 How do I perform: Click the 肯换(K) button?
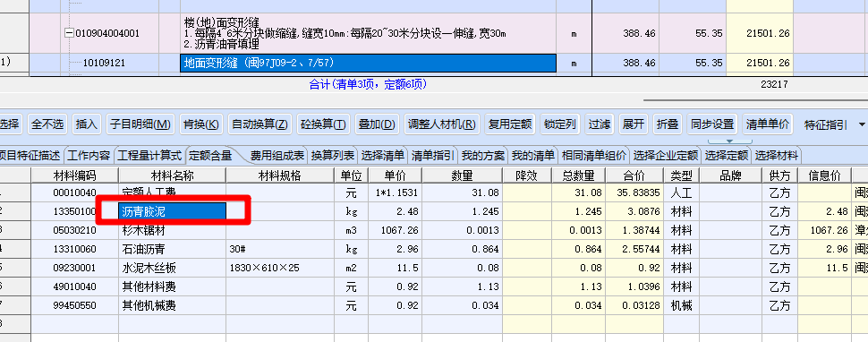tap(200, 124)
